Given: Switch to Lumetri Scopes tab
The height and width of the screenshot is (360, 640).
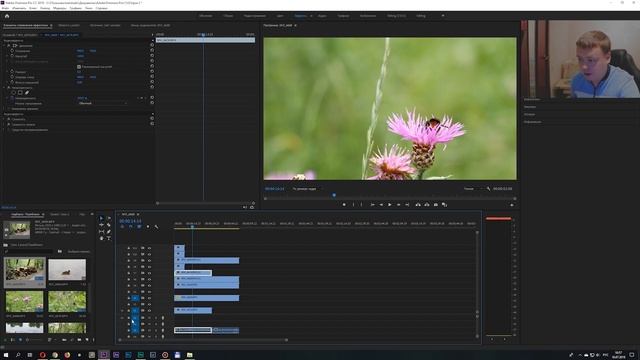Looking at the screenshot, I should pos(69,25).
